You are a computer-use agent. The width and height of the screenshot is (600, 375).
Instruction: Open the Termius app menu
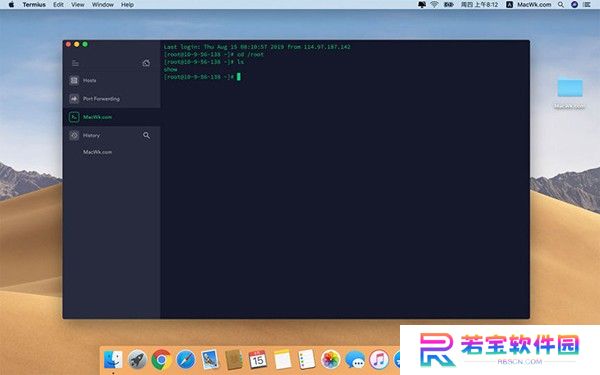(x=34, y=5)
